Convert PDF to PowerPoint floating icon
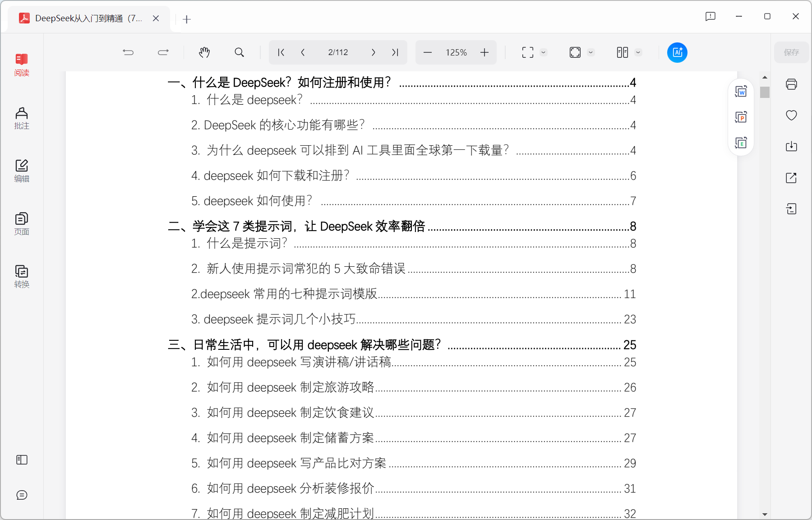 [x=741, y=117]
